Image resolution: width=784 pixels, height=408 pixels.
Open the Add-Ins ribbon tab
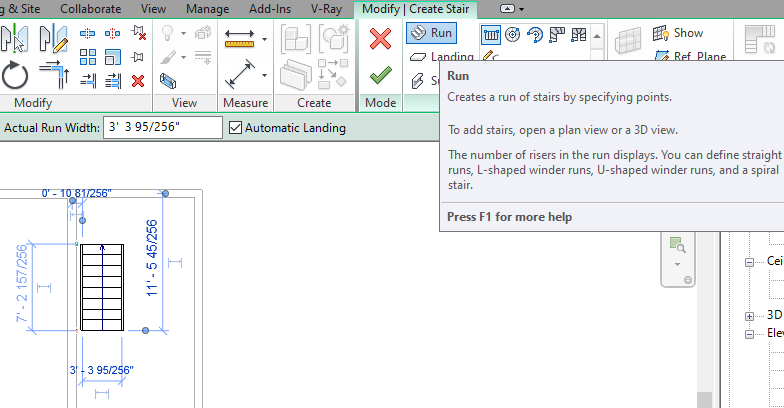coord(270,9)
